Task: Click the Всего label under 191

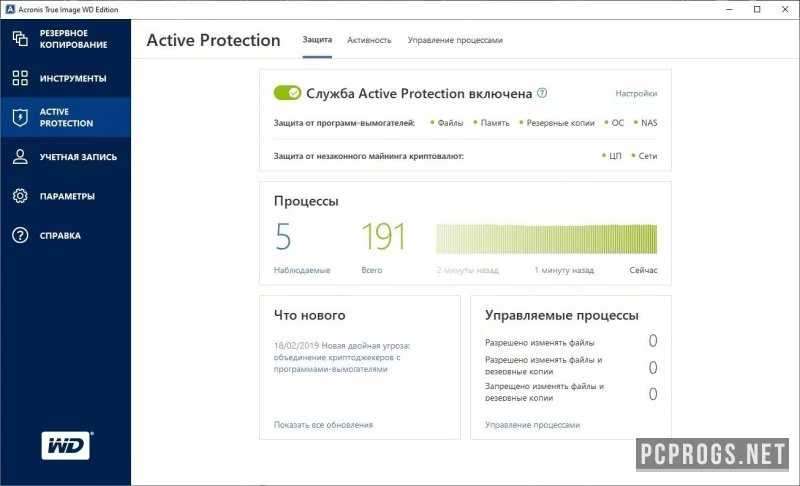Action: [x=371, y=270]
